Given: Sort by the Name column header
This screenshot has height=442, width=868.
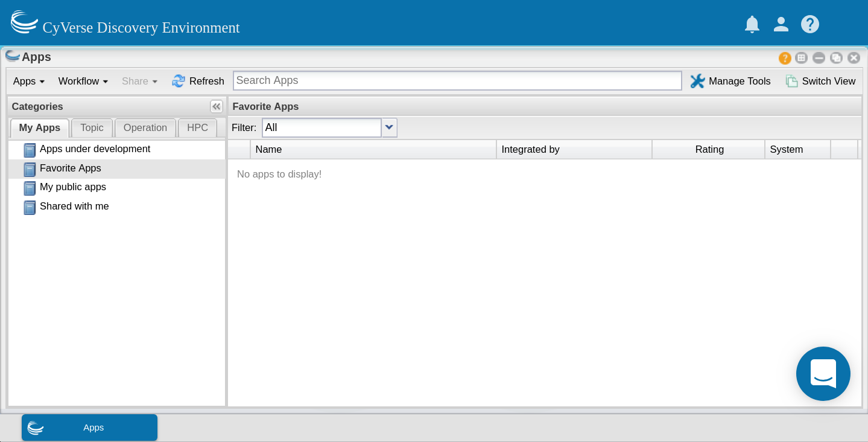Looking at the screenshot, I should pyautogui.click(x=373, y=149).
